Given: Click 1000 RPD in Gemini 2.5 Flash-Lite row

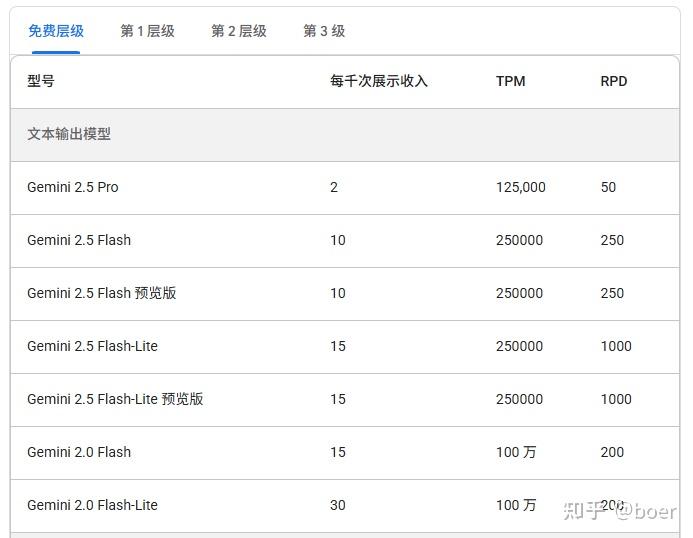Looking at the screenshot, I should 616,346.
